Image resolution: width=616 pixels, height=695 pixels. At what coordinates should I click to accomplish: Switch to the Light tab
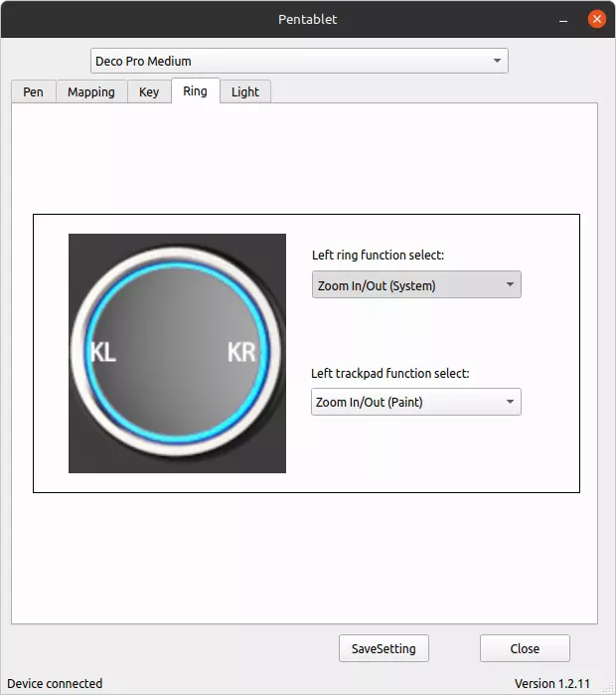click(x=244, y=91)
